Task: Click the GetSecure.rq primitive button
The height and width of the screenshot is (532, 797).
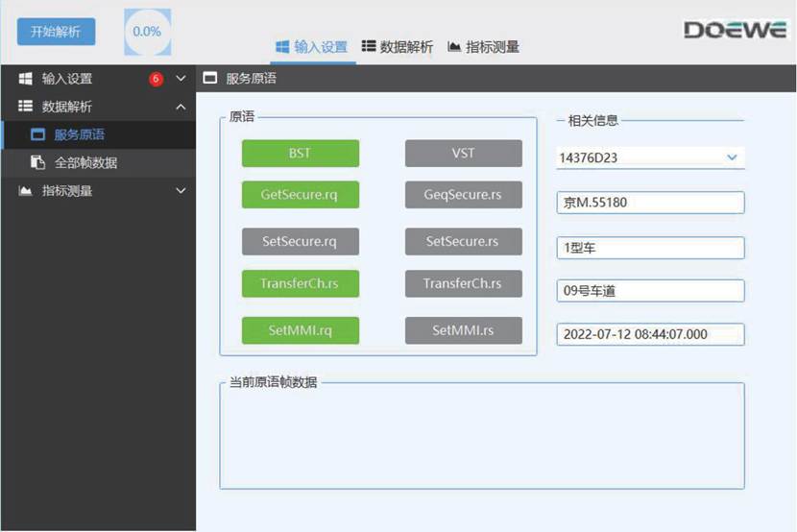Action: tap(300, 194)
